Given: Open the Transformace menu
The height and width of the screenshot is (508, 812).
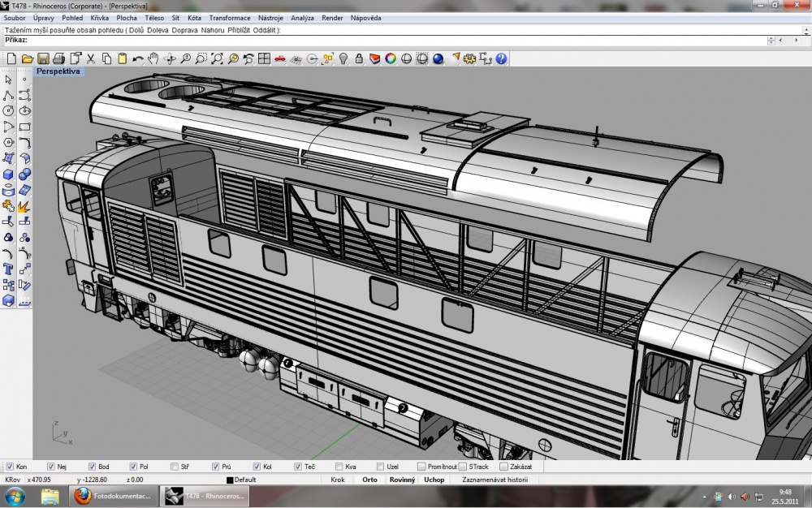Looking at the screenshot, I should [230, 18].
